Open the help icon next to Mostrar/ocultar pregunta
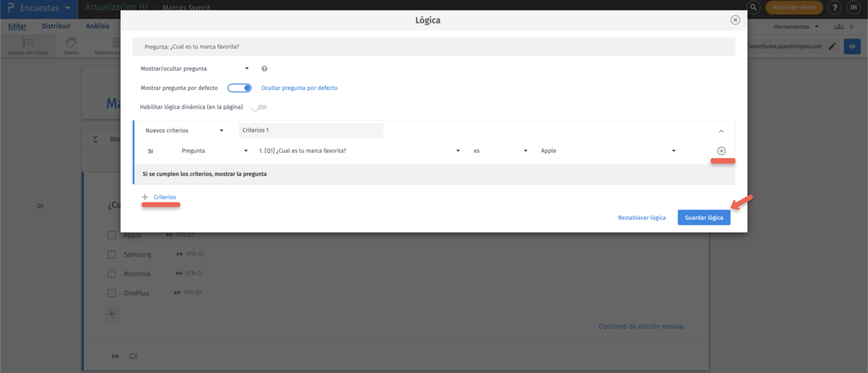 [265, 69]
